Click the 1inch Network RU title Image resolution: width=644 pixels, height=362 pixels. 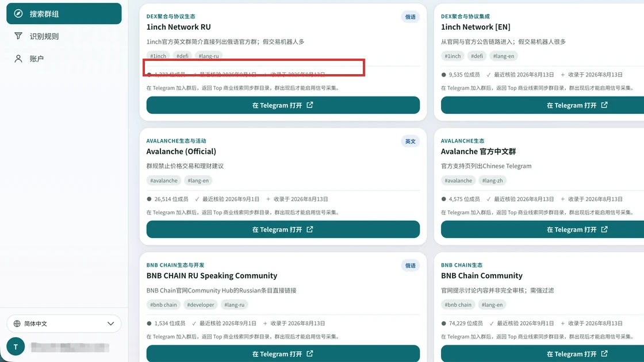(x=179, y=26)
